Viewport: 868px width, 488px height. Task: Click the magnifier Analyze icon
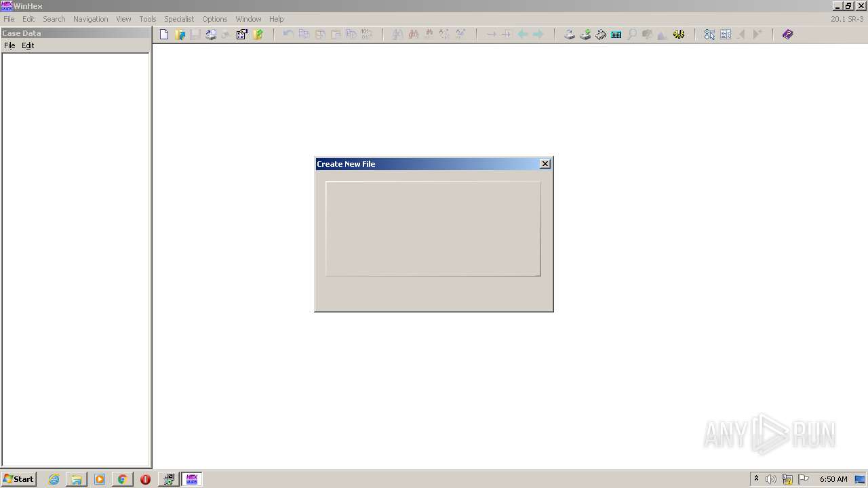632,35
